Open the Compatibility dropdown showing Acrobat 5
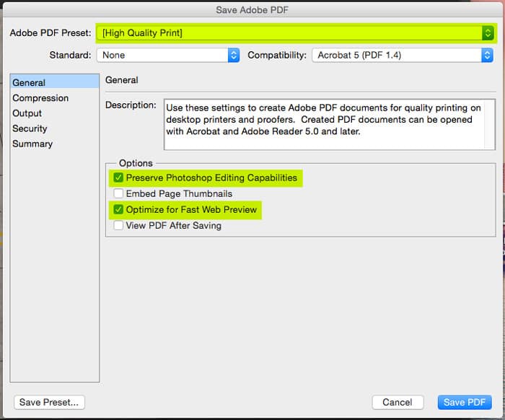This screenshot has height=420, width=505. tap(403, 55)
